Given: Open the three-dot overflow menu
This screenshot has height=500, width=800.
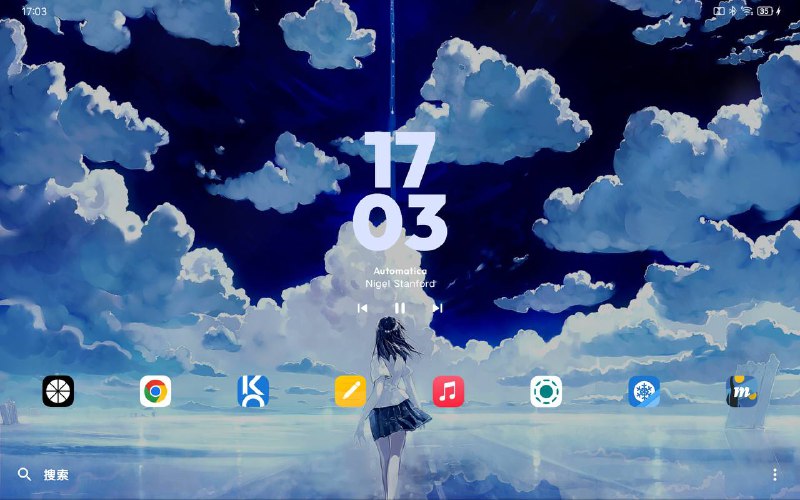Looking at the screenshot, I should click(774, 474).
